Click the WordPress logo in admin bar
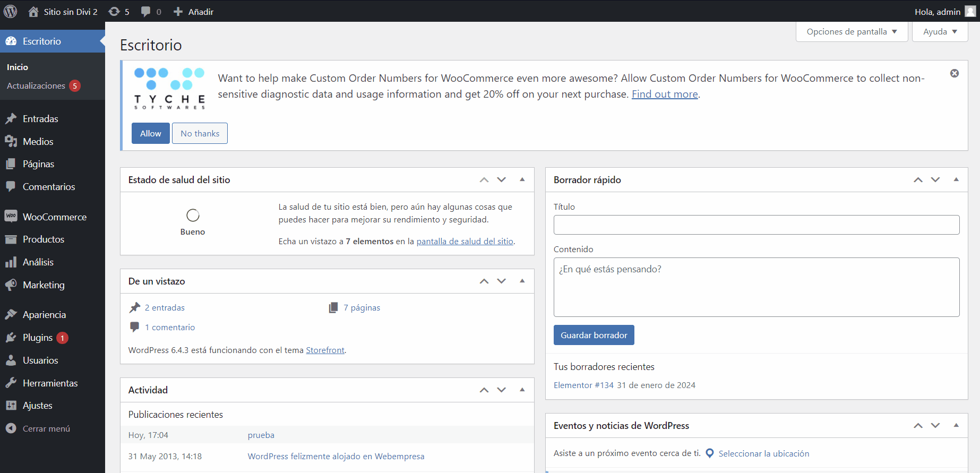Screen dimensions: 980x473 pyautogui.click(x=11, y=11)
